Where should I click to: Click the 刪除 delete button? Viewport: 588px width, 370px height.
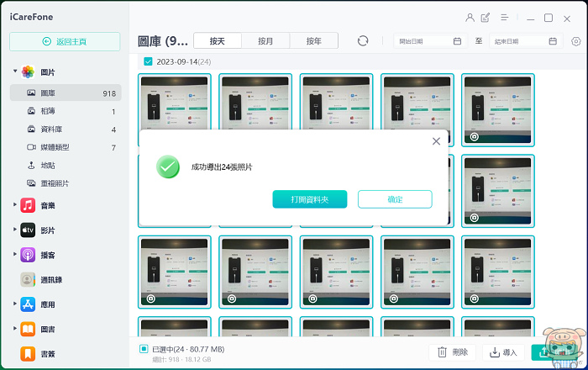[x=452, y=352]
